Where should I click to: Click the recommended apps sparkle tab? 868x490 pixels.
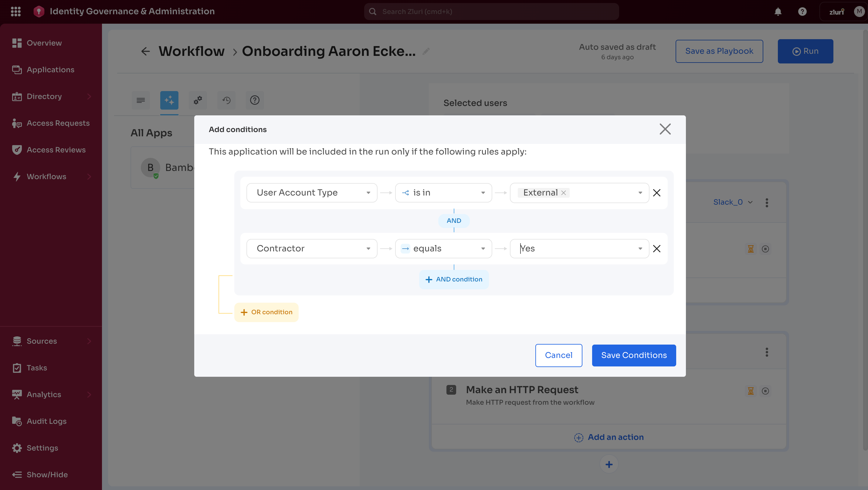(169, 100)
